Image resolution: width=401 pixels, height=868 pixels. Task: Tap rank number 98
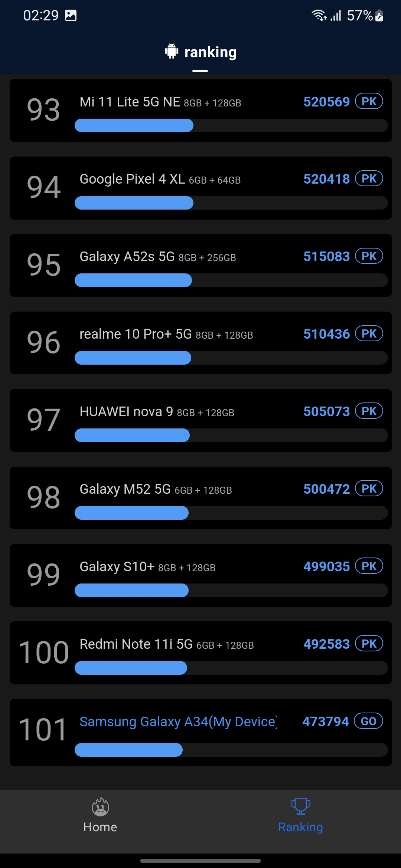[x=43, y=497]
